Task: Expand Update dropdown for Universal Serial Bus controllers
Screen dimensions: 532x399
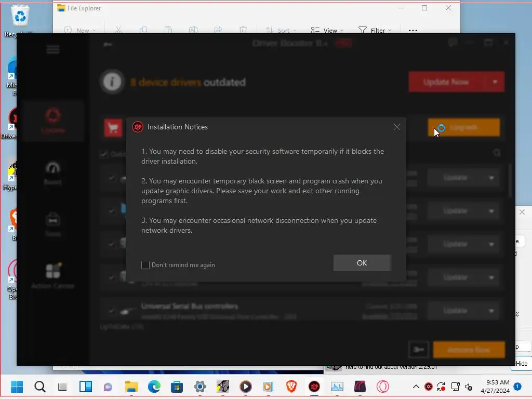Action: coord(491,311)
